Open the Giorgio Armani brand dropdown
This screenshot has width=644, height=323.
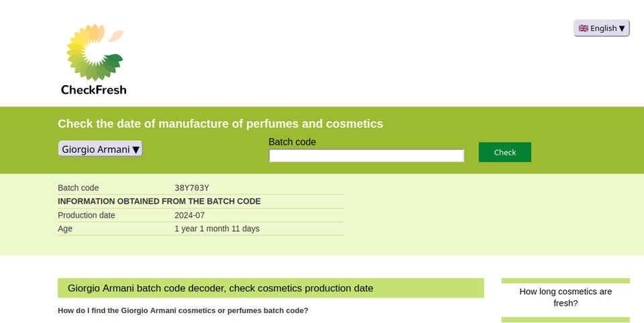coord(100,149)
